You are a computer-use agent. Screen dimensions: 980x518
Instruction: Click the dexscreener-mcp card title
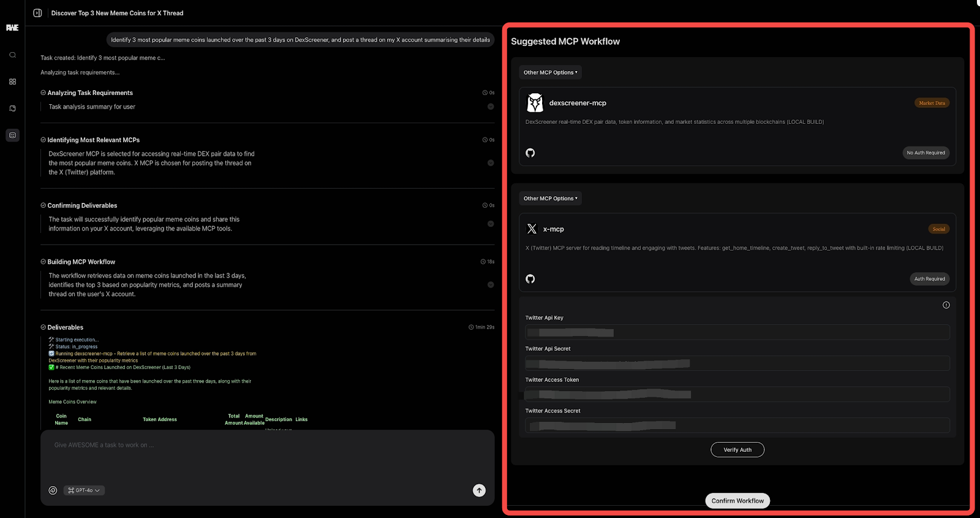(578, 103)
